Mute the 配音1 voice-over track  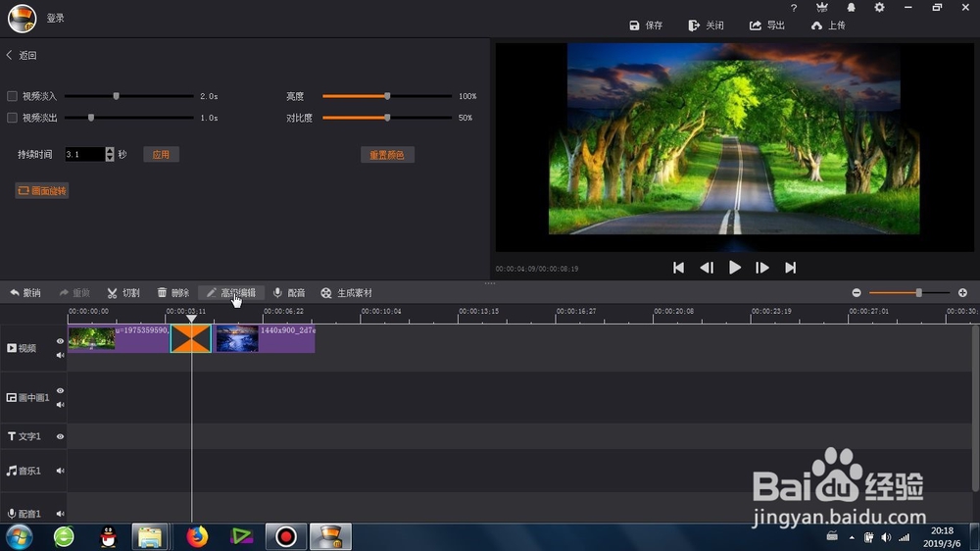pyautogui.click(x=60, y=514)
